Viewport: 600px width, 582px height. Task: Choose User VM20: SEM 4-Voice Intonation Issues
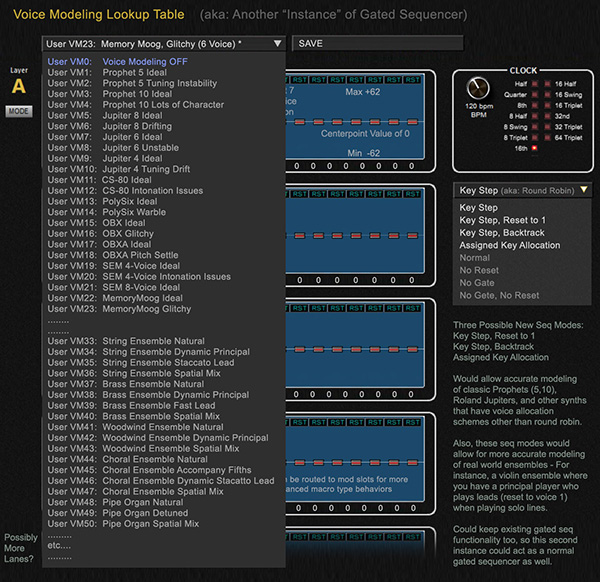click(x=139, y=276)
